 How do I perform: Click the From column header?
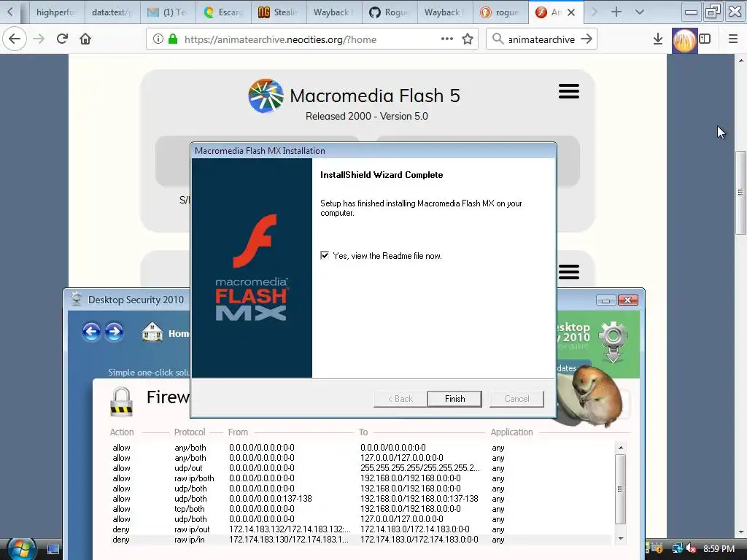click(x=238, y=432)
